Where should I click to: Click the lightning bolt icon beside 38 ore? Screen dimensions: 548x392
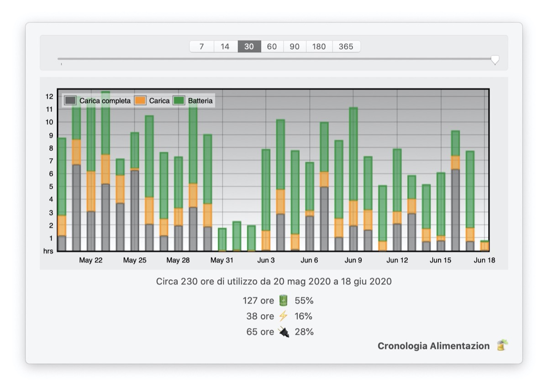284,316
